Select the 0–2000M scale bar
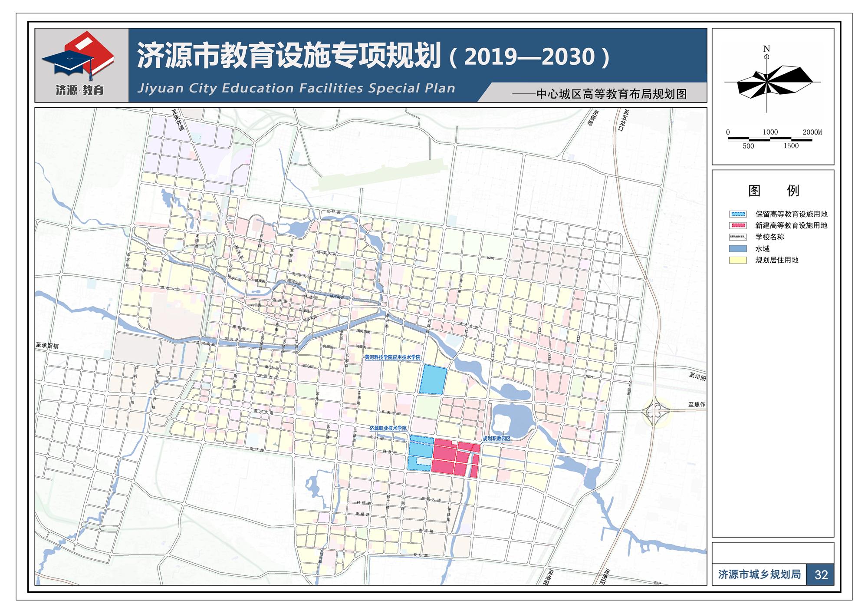868x614 pixels. coord(775,139)
